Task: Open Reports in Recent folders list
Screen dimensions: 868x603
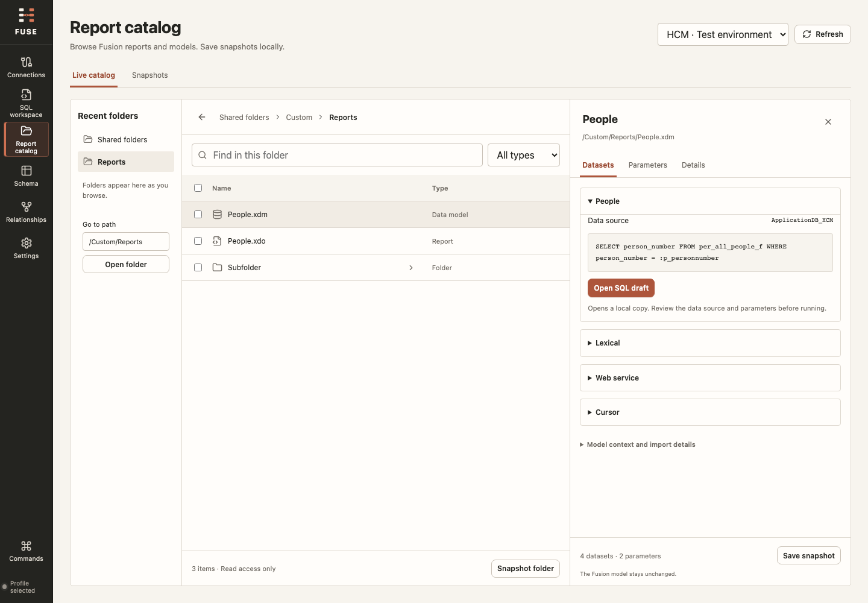Action: point(126,162)
